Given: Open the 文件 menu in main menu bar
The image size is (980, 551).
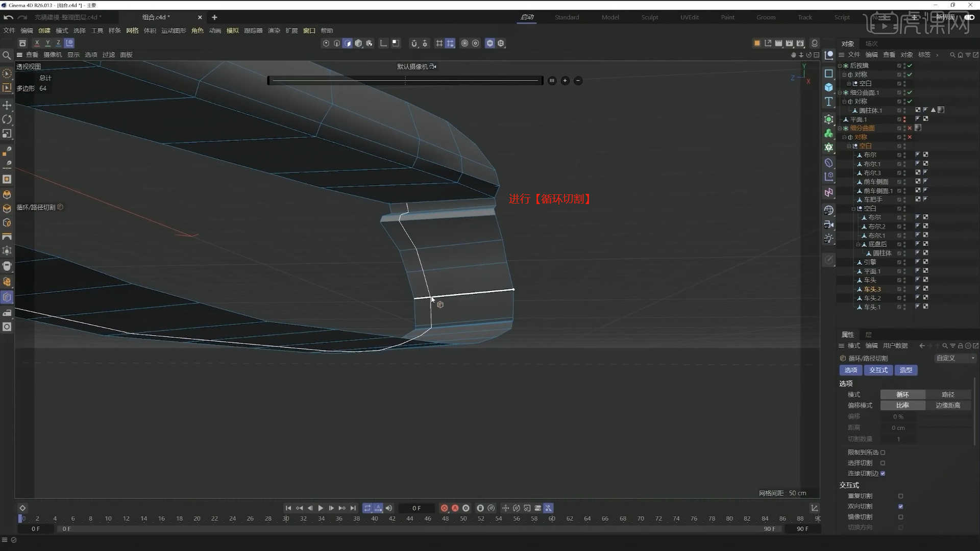Looking at the screenshot, I should point(9,31).
